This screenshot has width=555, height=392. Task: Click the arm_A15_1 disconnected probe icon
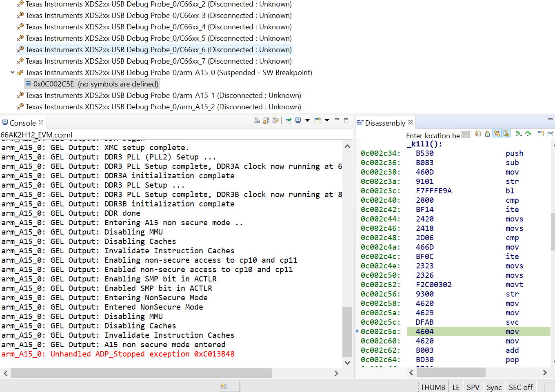20,95
